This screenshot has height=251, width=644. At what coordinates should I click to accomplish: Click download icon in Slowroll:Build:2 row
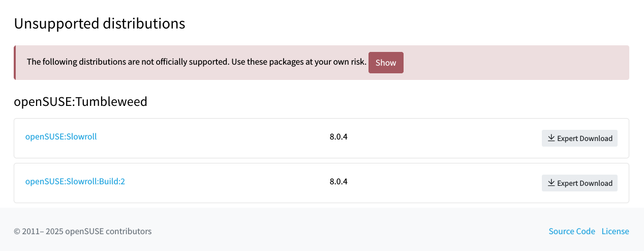[551, 183]
